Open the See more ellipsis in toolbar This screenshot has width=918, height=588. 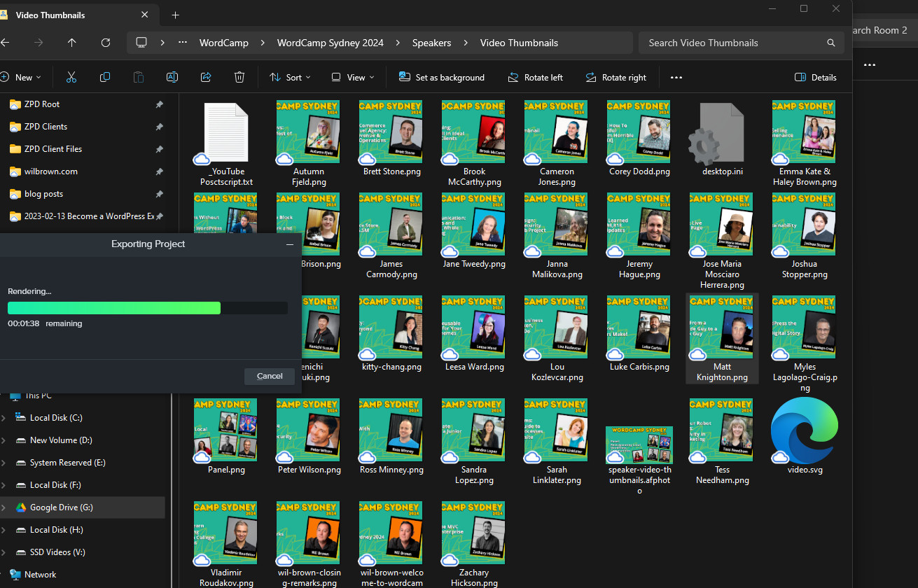pos(676,78)
